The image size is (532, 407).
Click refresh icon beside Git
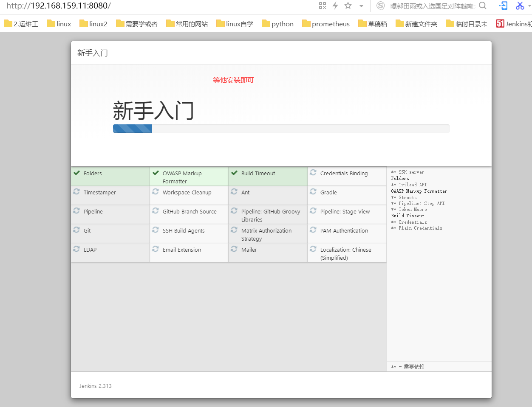[x=76, y=230]
